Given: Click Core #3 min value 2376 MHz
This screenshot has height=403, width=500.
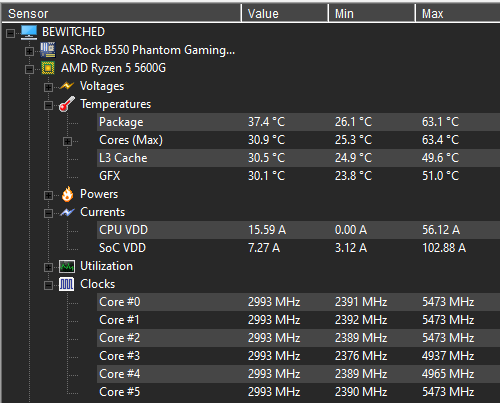Looking at the screenshot, I should click(x=361, y=356).
